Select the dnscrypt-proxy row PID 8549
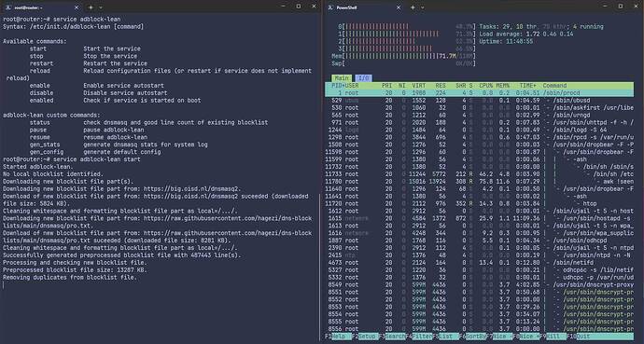The width and height of the screenshot is (644, 344). click(480, 285)
